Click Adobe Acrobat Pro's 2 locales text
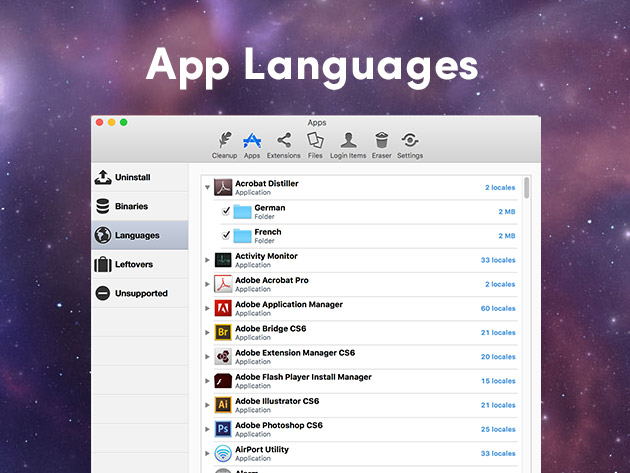Screen dimensions: 630x473 500,284
